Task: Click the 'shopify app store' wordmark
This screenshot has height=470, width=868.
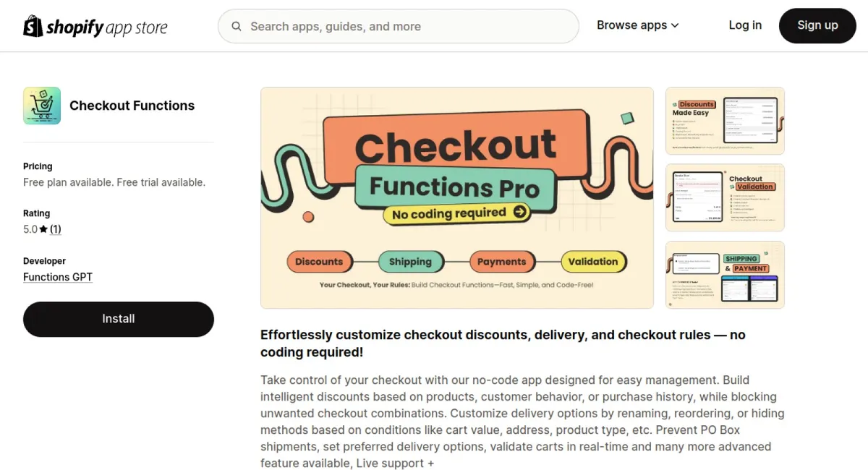Action: pos(107,27)
